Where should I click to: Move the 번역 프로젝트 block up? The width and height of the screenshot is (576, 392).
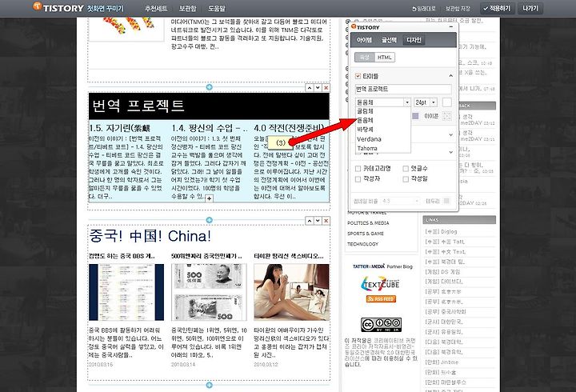coord(310,88)
